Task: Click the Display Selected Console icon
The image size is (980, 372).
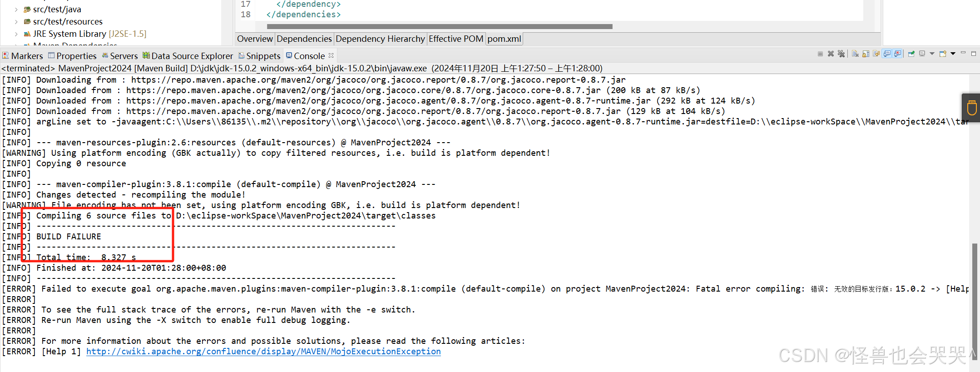Action: coord(922,54)
